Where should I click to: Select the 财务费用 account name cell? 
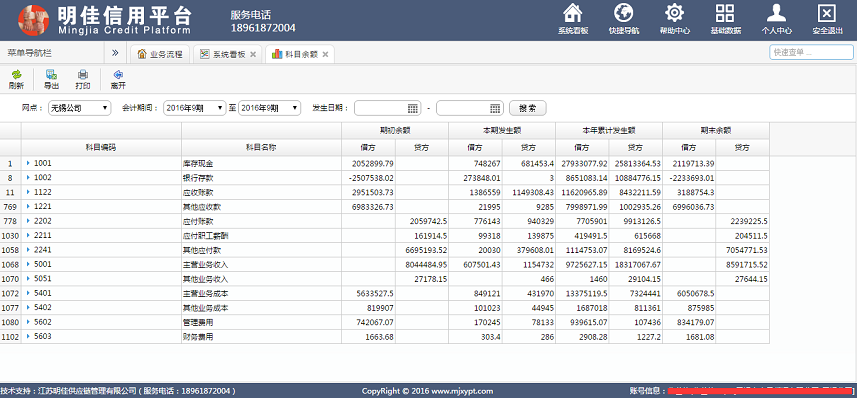(x=261, y=337)
